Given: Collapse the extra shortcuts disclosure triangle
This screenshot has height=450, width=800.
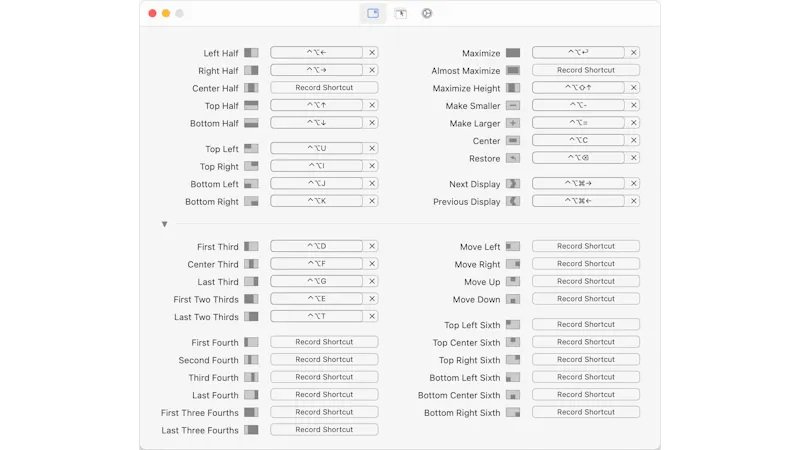Looking at the screenshot, I should 165,224.
